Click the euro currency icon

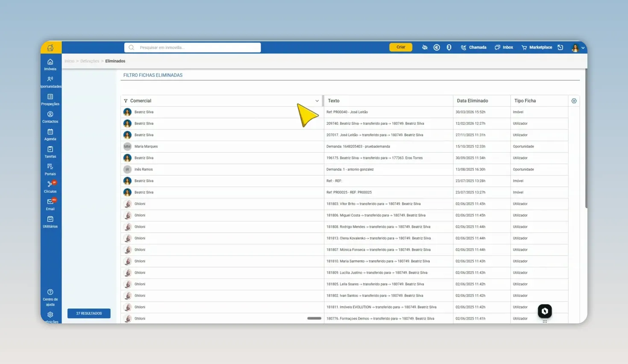(x=437, y=47)
